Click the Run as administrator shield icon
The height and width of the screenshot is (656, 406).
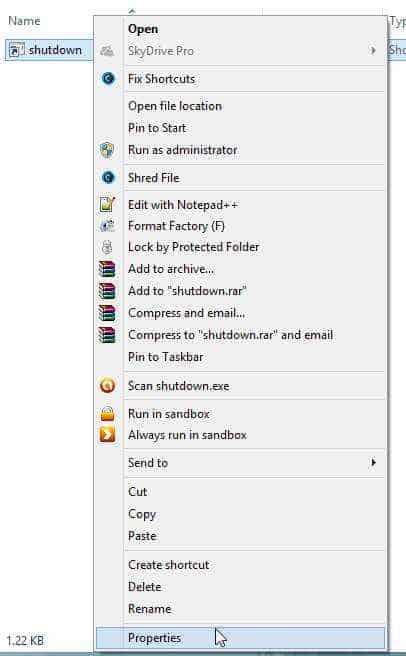(107, 149)
